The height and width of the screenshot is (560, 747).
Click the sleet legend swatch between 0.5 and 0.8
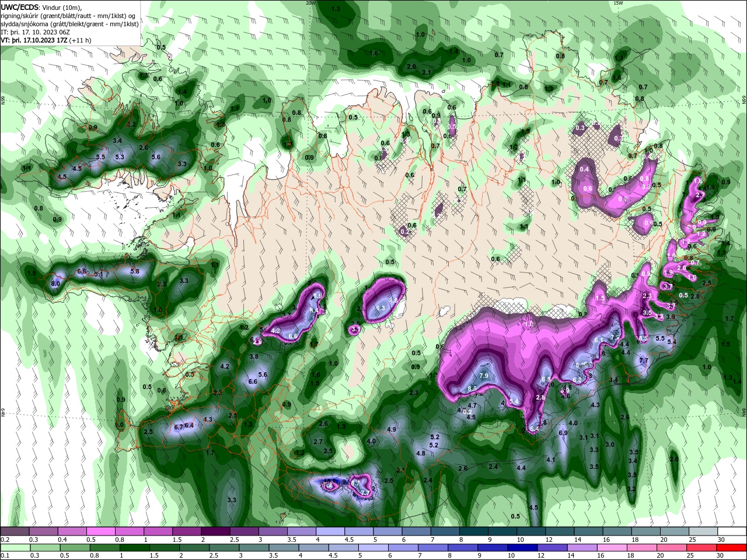(100, 531)
